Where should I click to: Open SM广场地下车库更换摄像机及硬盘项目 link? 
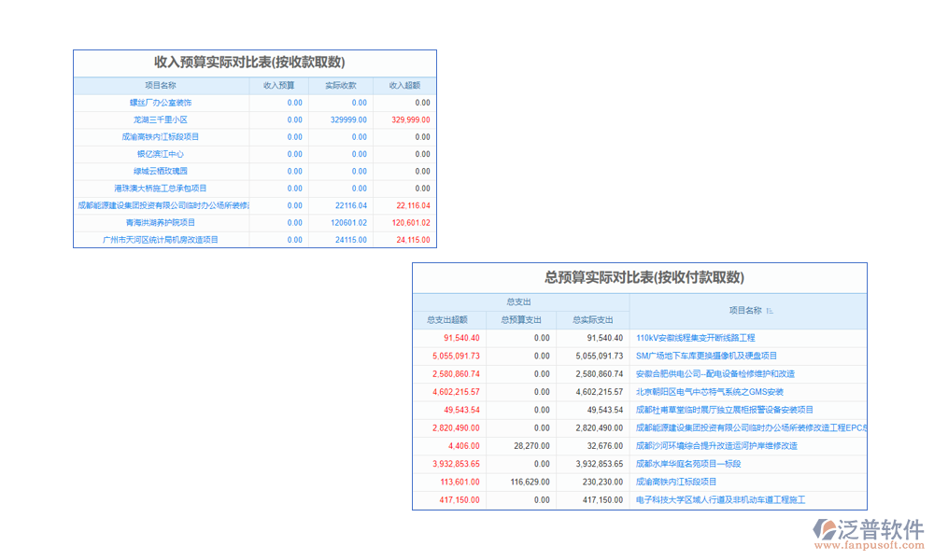coord(706,356)
